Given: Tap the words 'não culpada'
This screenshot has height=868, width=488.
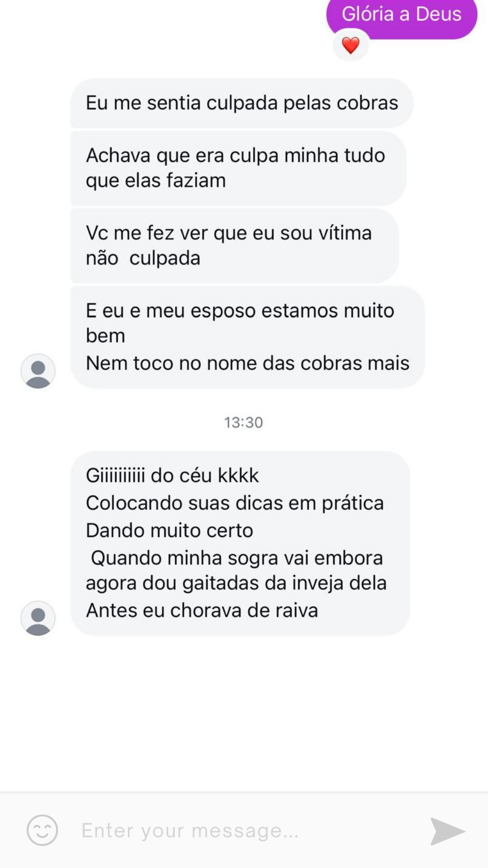Looking at the screenshot, I should [143, 259].
